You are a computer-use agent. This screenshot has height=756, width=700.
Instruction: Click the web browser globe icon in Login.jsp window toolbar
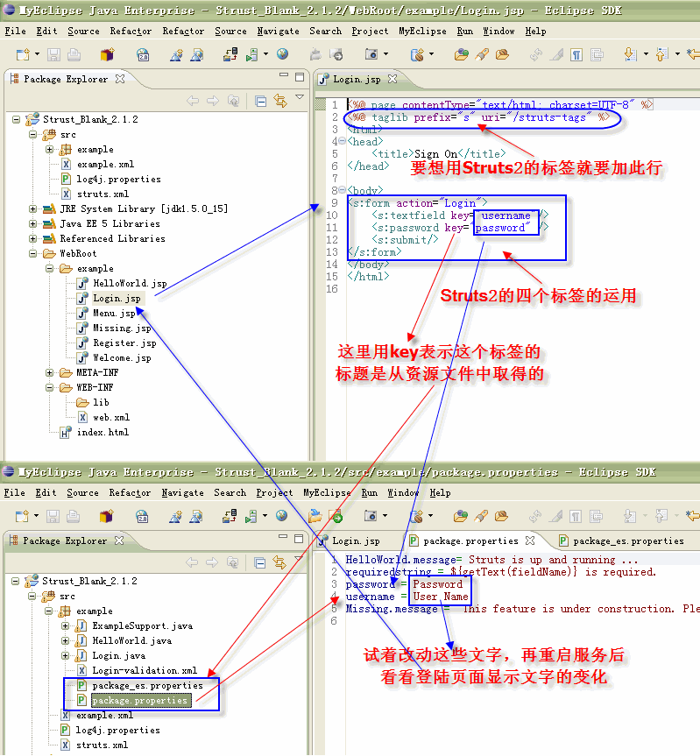click(282, 54)
